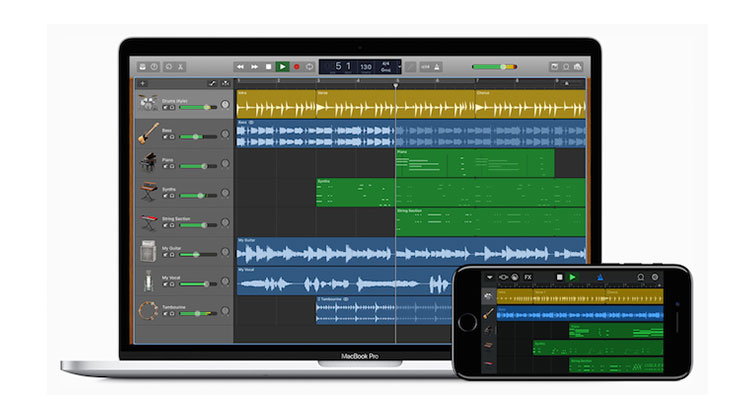This screenshot has height=400, width=750.
Task: Click the String Section track pan knob
Action: [x=225, y=223]
